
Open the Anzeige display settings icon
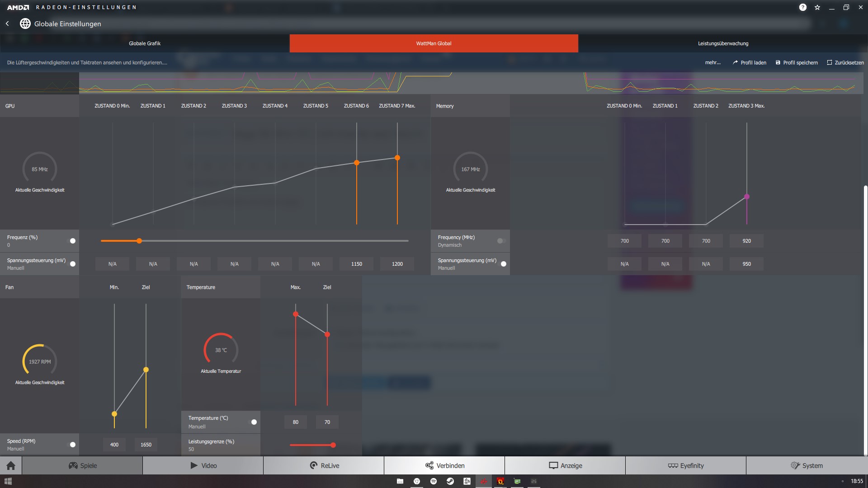point(553,465)
